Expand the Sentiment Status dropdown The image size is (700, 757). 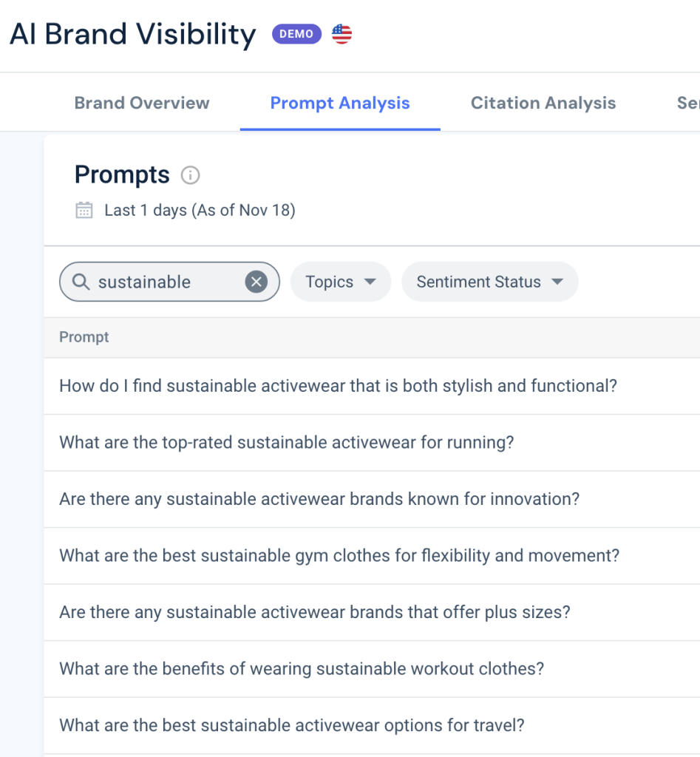coord(489,282)
